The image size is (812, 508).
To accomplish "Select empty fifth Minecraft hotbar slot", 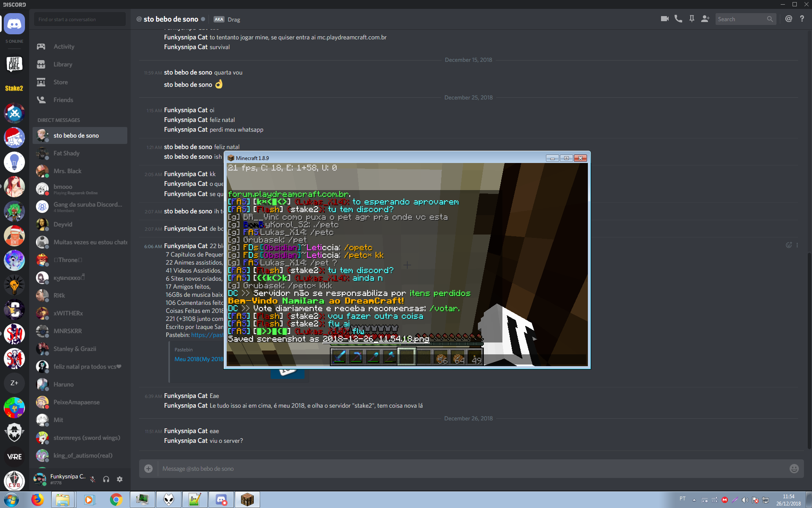I will point(406,357).
